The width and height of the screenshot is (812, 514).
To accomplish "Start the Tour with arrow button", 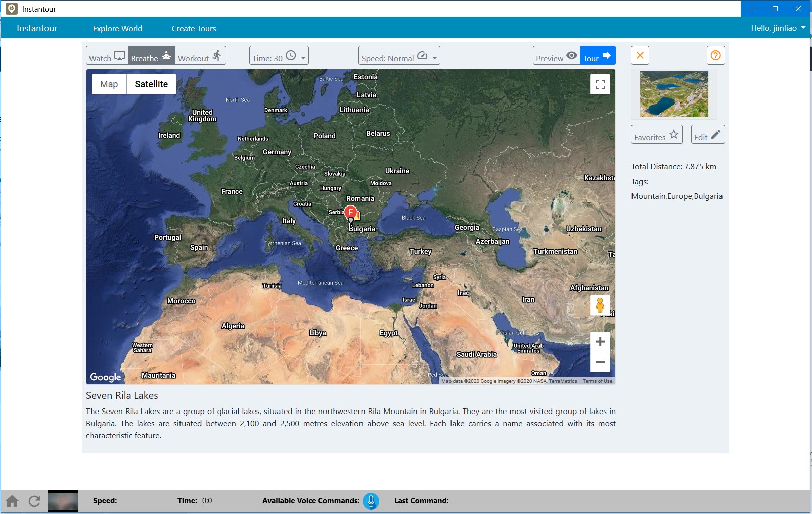I will [x=598, y=56].
